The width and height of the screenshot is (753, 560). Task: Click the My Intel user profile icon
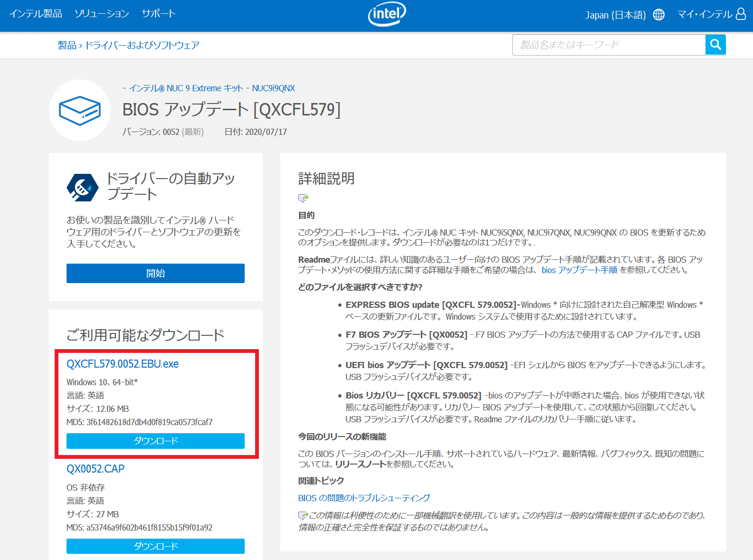point(741,14)
